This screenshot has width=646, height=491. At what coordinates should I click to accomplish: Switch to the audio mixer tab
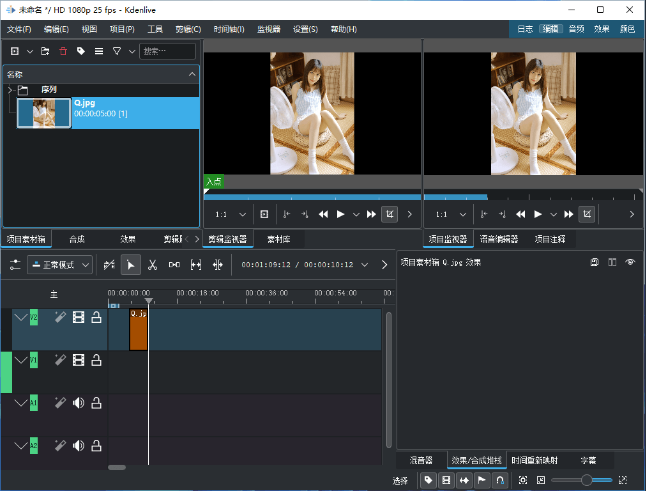coord(421,460)
